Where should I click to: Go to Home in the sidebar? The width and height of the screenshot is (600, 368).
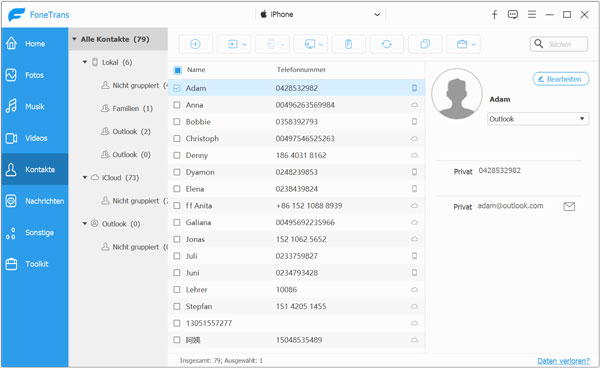tap(35, 44)
